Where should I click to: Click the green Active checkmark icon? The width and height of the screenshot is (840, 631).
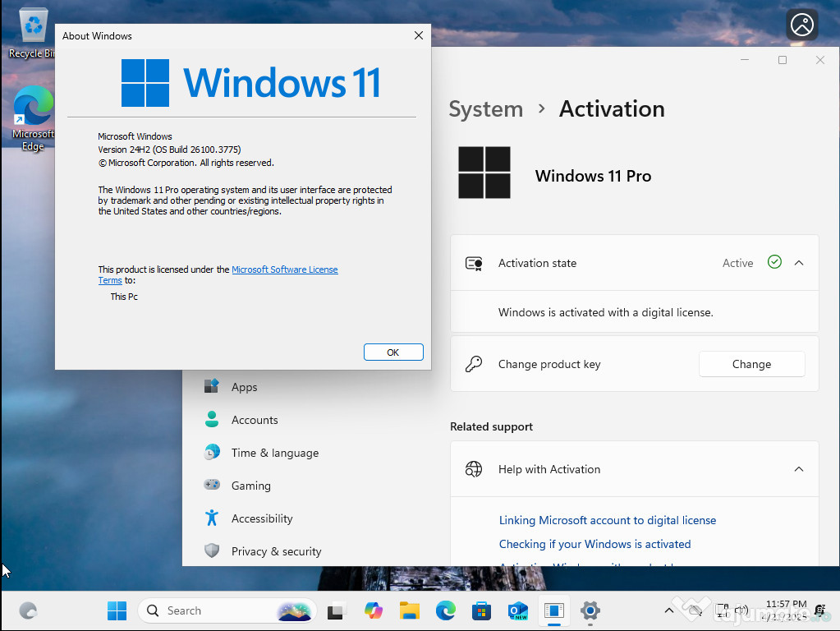(774, 262)
